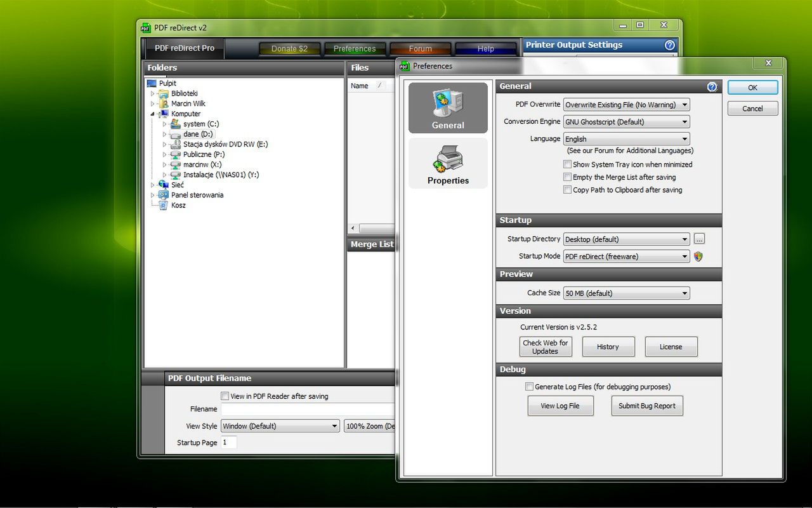812x508 pixels.
Task: Select the Instalacje (Y:) network drive icon
Action: click(176, 175)
